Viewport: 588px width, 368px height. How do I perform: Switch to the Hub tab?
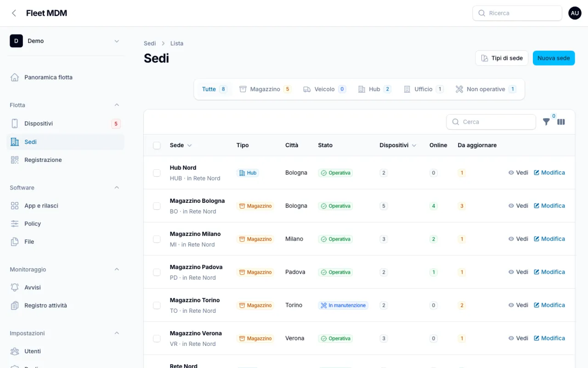click(374, 89)
